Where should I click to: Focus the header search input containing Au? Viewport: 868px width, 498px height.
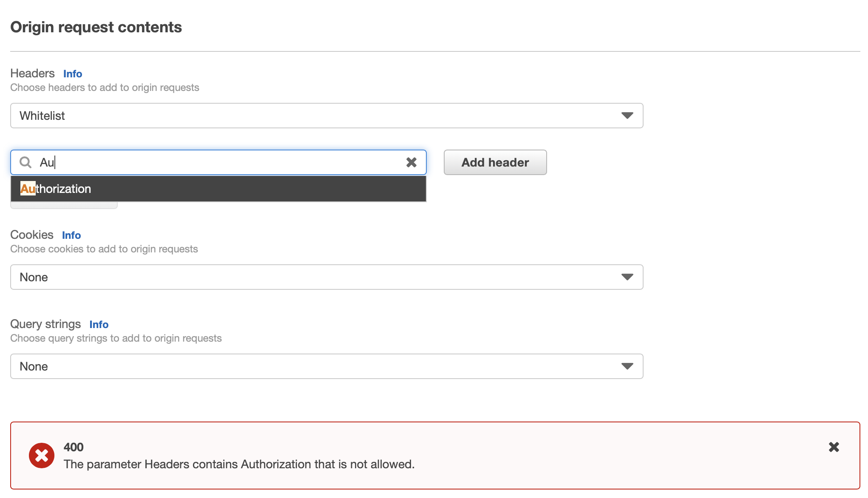tap(218, 162)
